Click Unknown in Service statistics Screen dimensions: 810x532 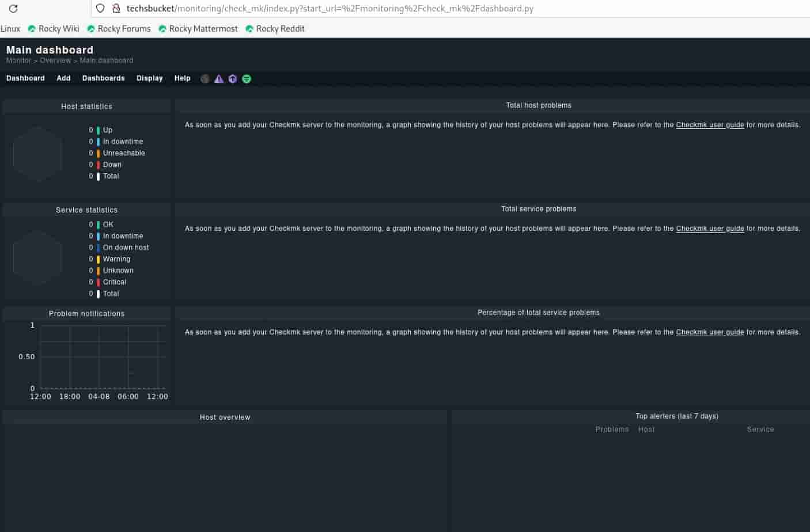(x=118, y=271)
